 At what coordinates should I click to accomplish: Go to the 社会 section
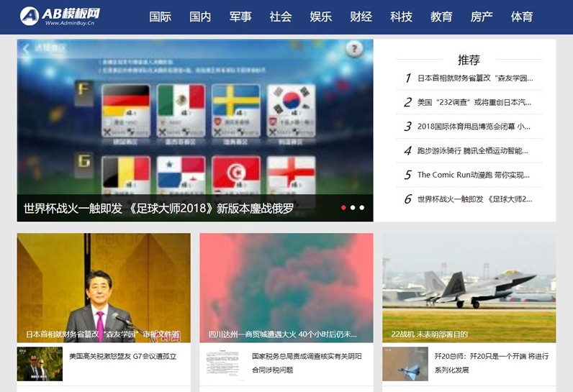tap(281, 17)
